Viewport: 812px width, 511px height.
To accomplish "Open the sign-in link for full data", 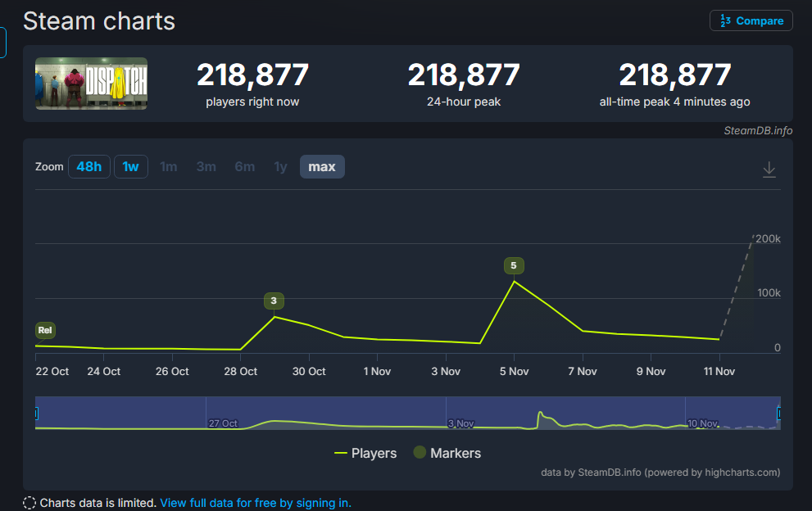I will (256, 503).
